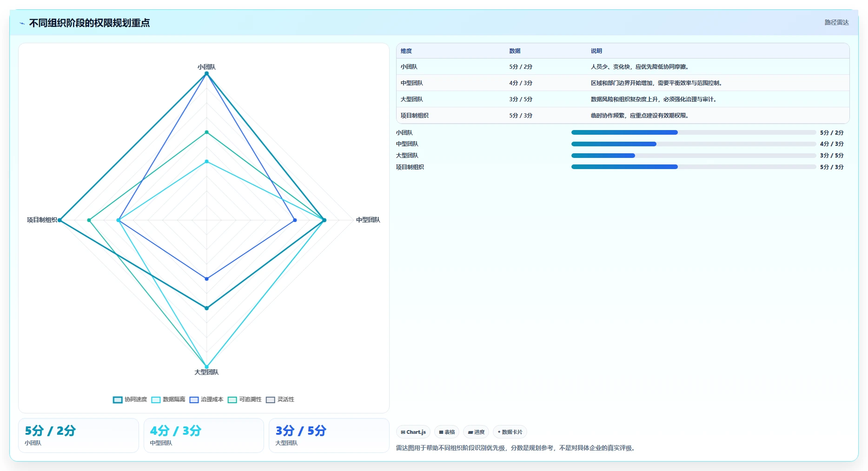The image size is (868, 471).
Task: Click the 数据卡片 chip
Action: [510, 432]
